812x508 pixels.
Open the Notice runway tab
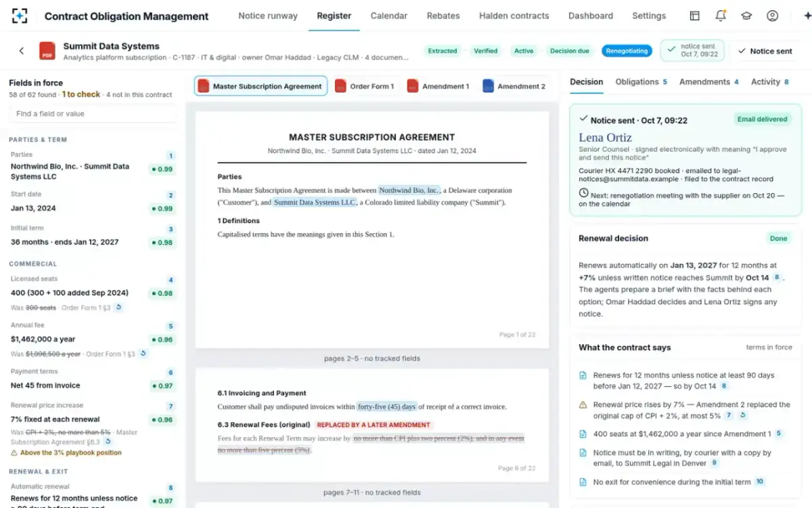tap(268, 16)
